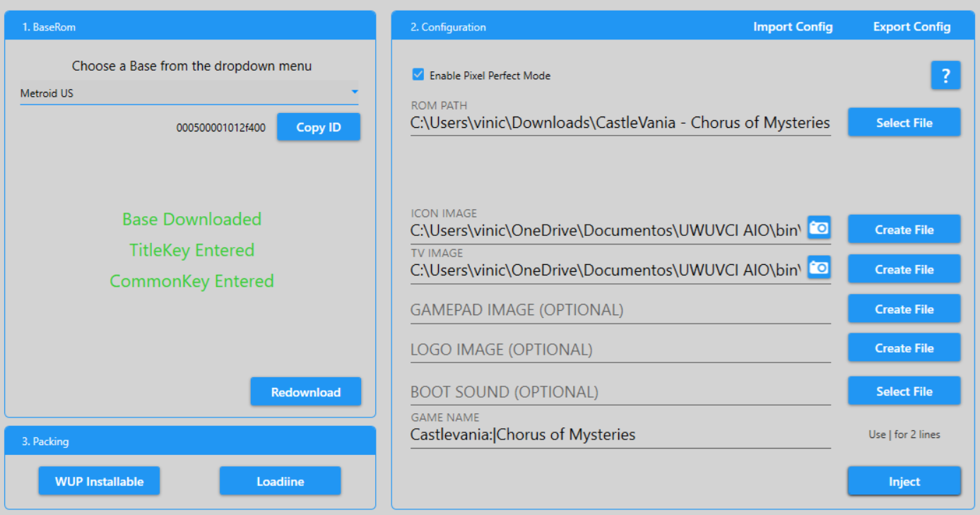Click Export Config in the header
980x515 pixels.
tap(911, 27)
